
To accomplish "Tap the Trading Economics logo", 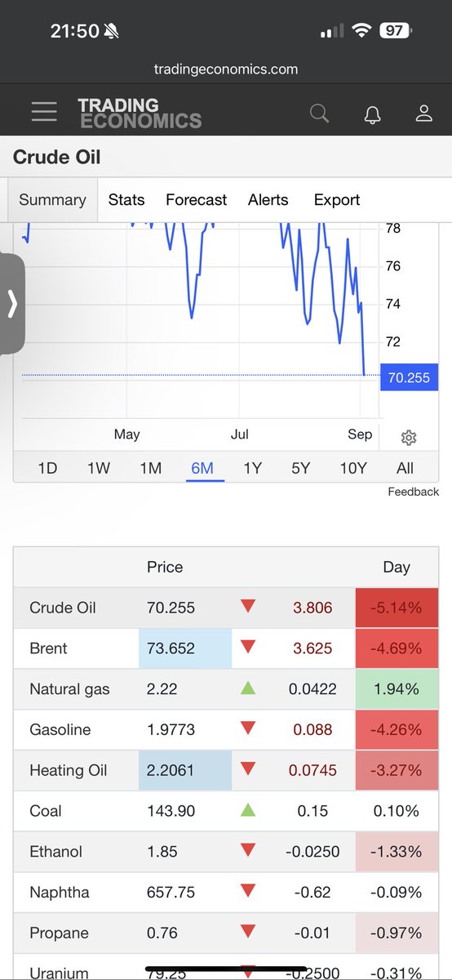I will [140, 113].
